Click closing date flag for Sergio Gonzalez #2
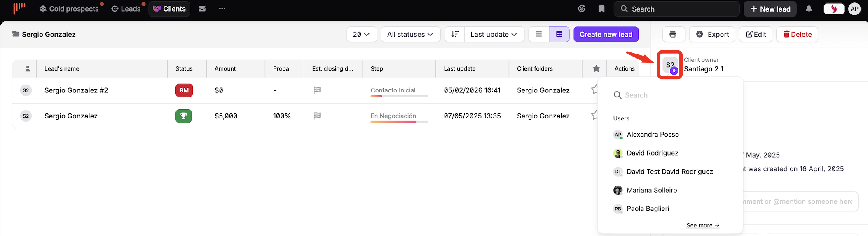Viewport: 868px width, 236px height. [x=317, y=90]
